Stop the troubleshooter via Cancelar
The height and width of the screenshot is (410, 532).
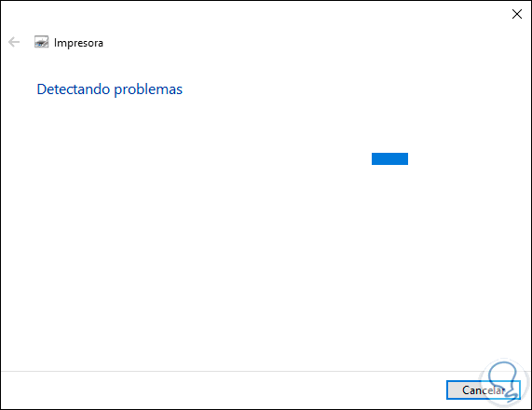(484, 390)
